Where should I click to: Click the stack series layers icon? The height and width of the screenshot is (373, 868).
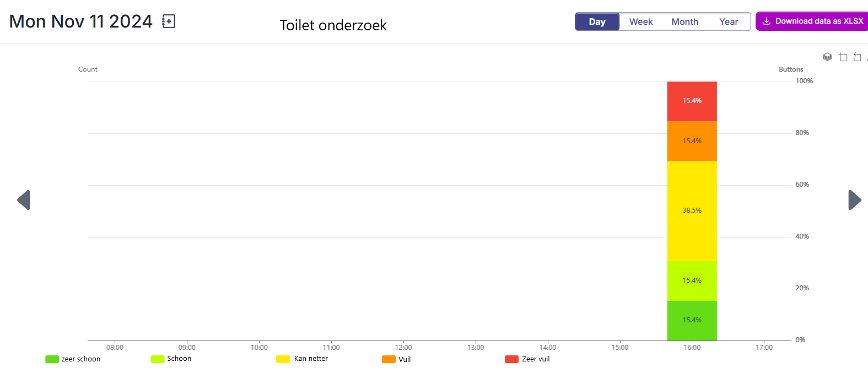[x=827, y=57]
